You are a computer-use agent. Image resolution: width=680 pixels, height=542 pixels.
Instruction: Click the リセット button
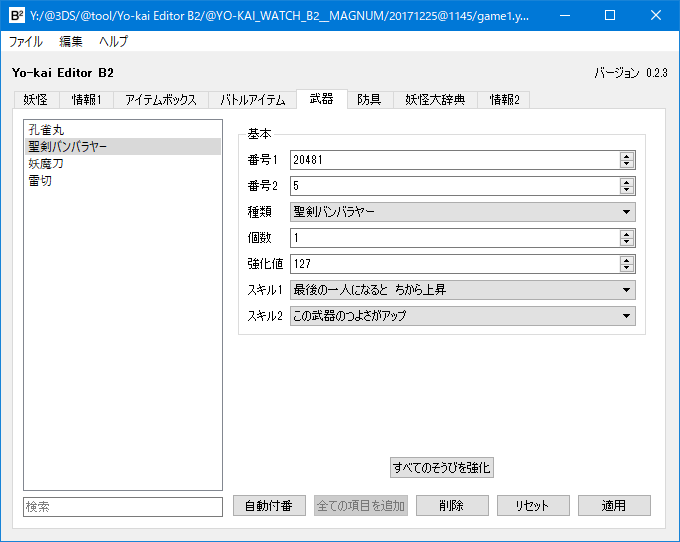[x=533, y=506]
